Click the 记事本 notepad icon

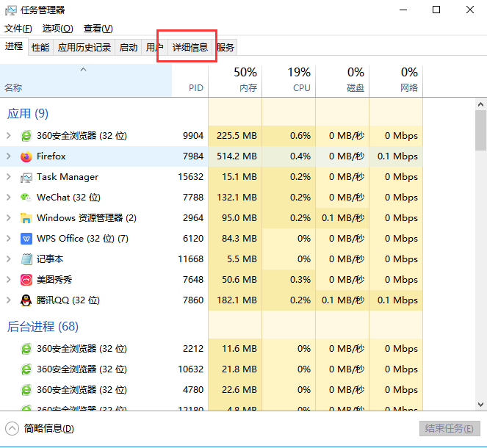coord(26,259)
